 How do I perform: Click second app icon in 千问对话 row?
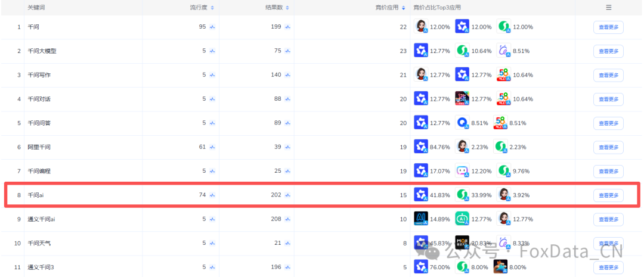pyautogui.click(x=462, y=98)
